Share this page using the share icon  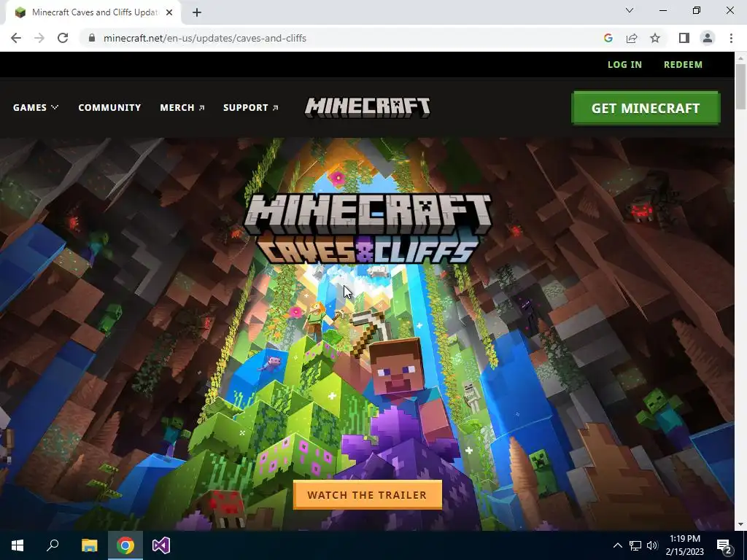click(x=632, y=38)
